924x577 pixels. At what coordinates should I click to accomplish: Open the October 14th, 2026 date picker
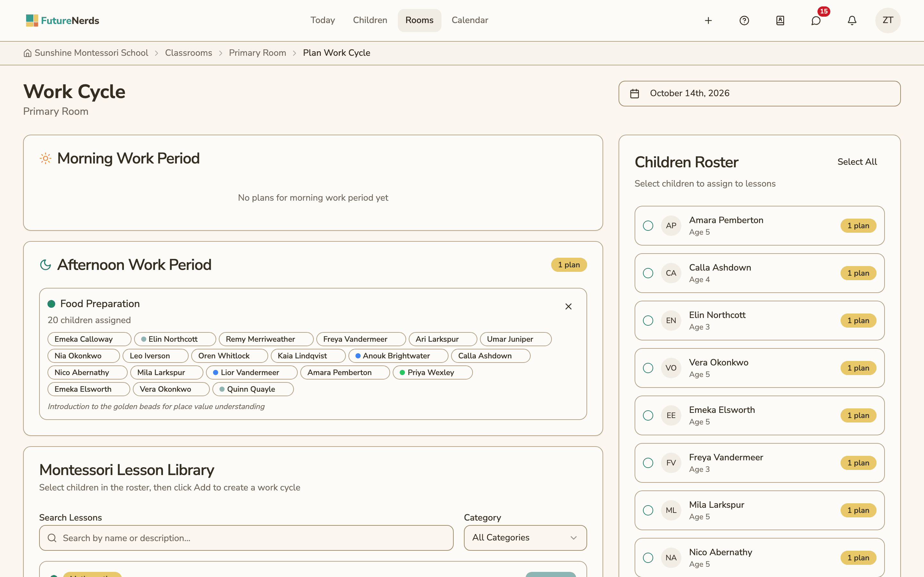pos(759,94)
